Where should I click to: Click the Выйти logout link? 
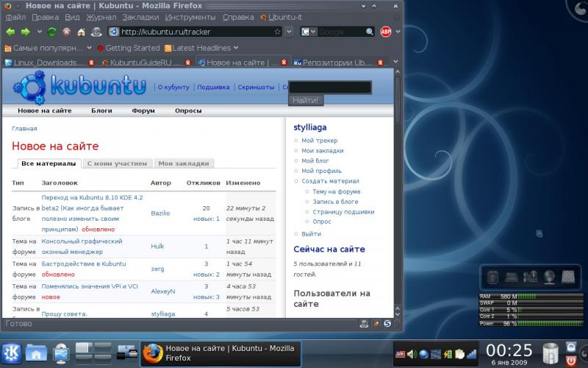(x=311, y=234)
